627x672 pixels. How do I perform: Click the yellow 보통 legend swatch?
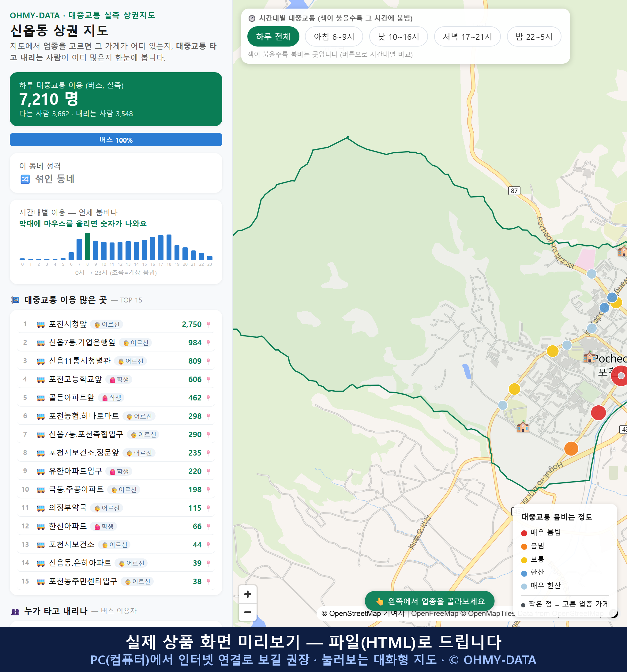[x=524, y=560]
